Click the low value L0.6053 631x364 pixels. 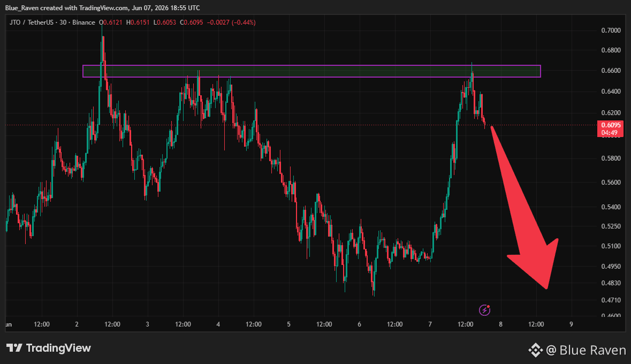[165, 22]
